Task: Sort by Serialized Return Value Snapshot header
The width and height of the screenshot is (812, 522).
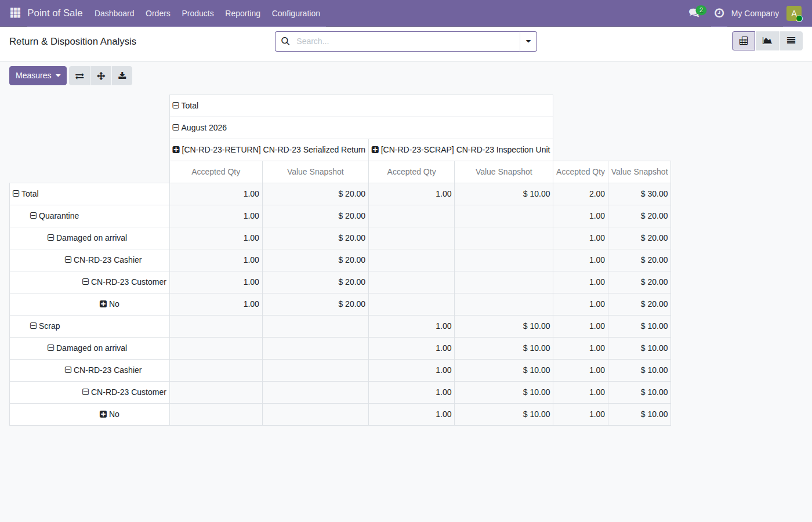Action: [316, 172]
